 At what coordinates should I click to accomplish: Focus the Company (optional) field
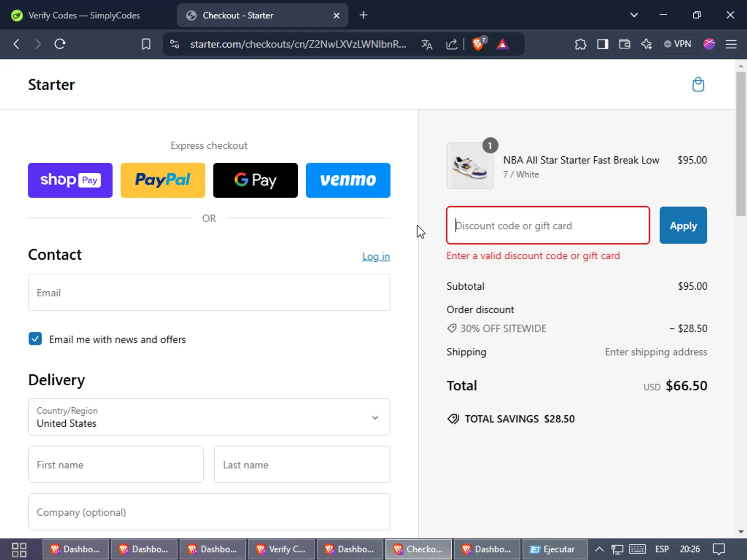pos(209,512)
